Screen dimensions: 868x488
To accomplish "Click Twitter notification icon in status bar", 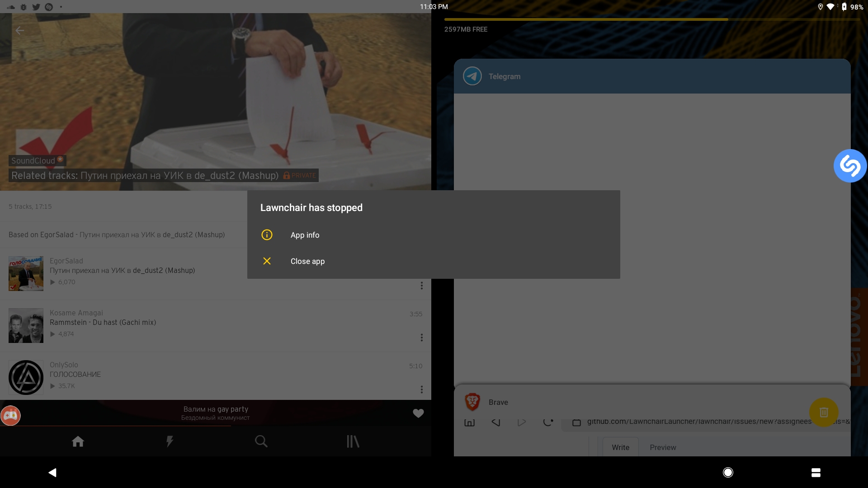I will coord(36,7).
